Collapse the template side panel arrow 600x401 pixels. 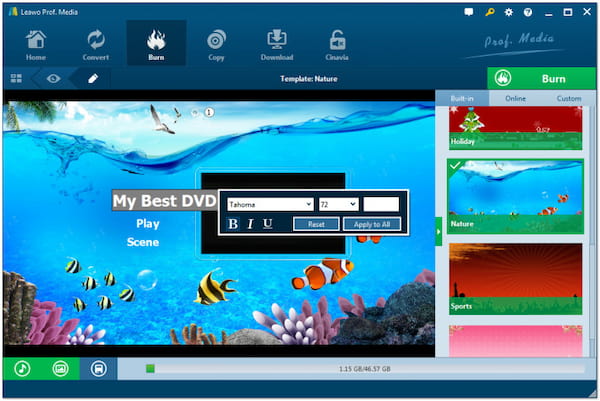[x=438, y=230]
